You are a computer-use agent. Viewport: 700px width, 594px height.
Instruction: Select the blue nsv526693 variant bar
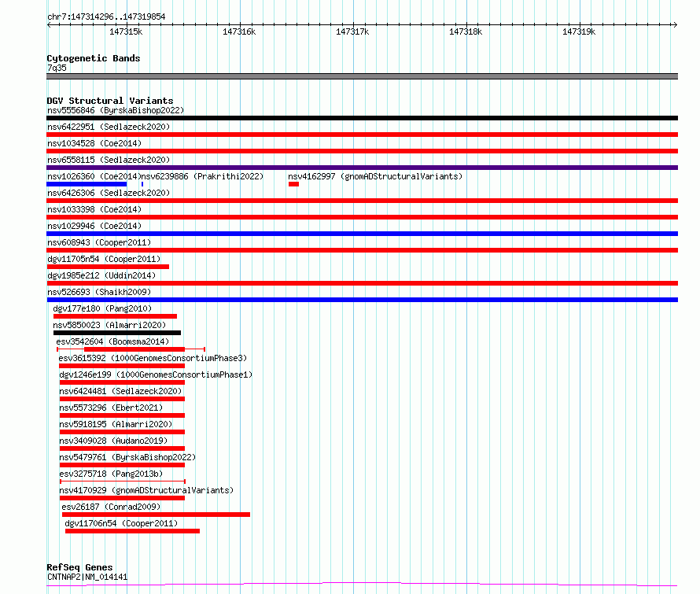362,300
